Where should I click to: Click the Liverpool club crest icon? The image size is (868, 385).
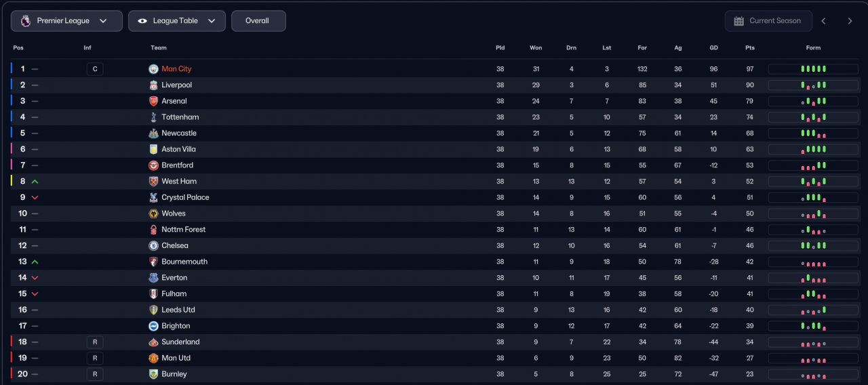[153, 85]
